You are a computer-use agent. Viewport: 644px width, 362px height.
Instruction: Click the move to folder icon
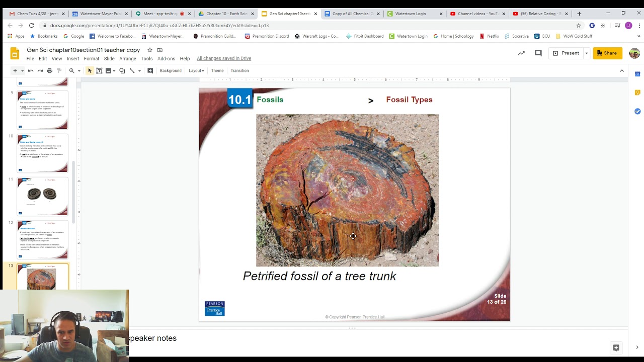point(160,50)
